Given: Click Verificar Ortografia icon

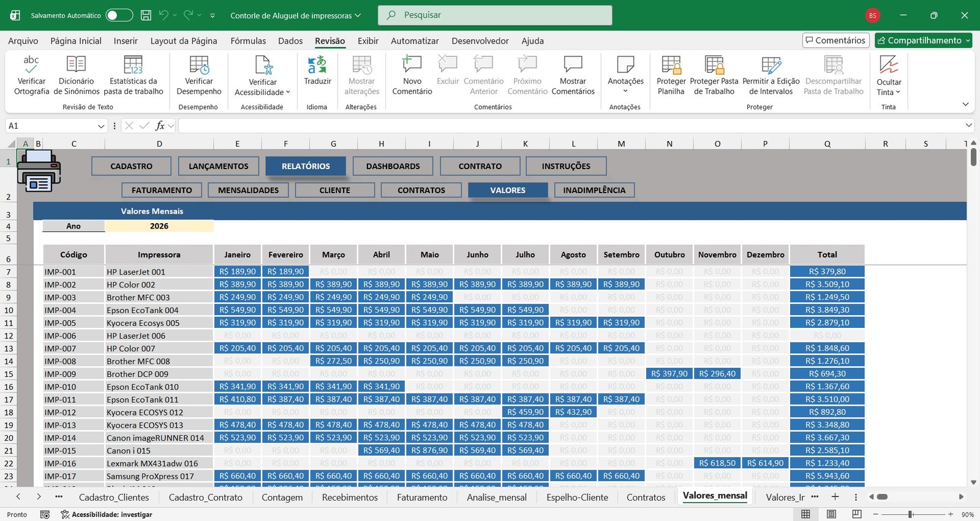Looking at the screenshot, I should [31, 64].
